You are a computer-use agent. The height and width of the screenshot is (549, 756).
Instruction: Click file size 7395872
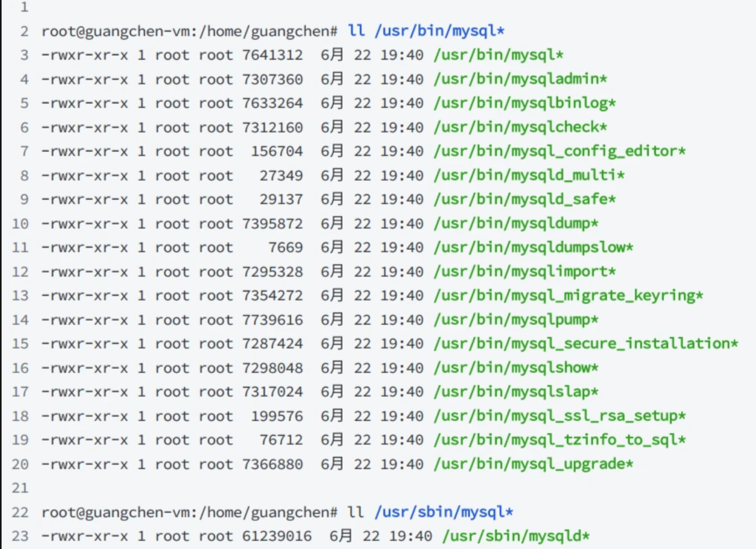tap(272, 223)
